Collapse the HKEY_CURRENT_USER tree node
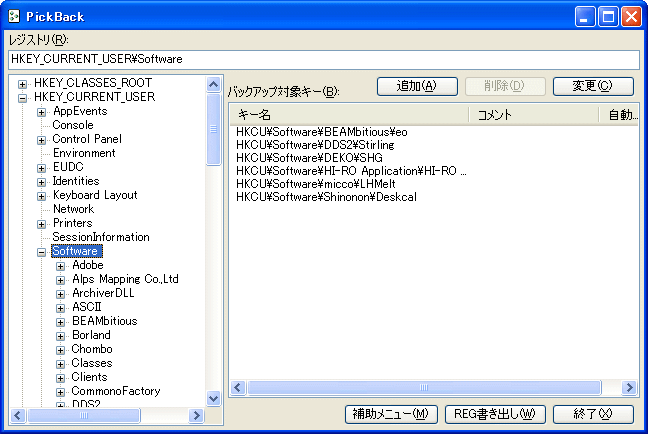This screenshot has width=648, height=434. click(23, 97)
